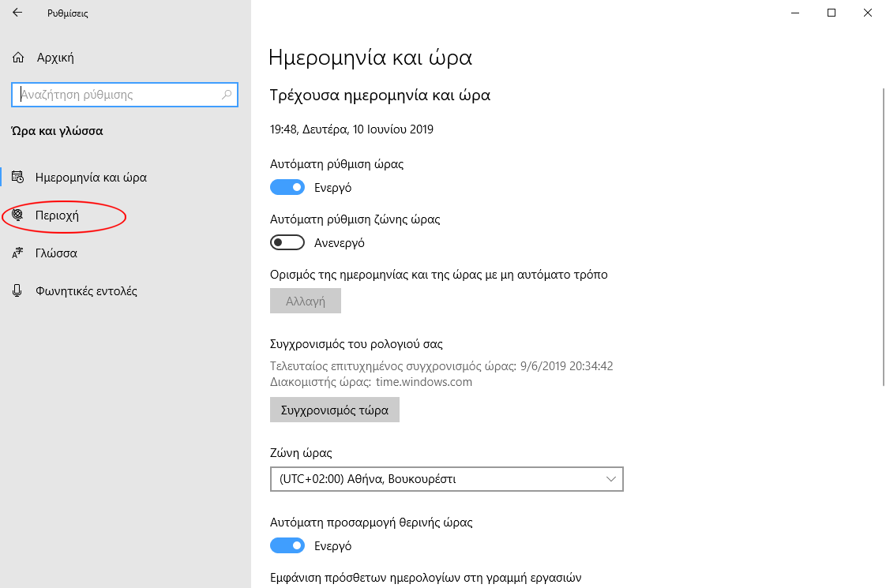Open the Περιοχή settings page
Viewport: 886px width, 588px height.
(58, 215)
